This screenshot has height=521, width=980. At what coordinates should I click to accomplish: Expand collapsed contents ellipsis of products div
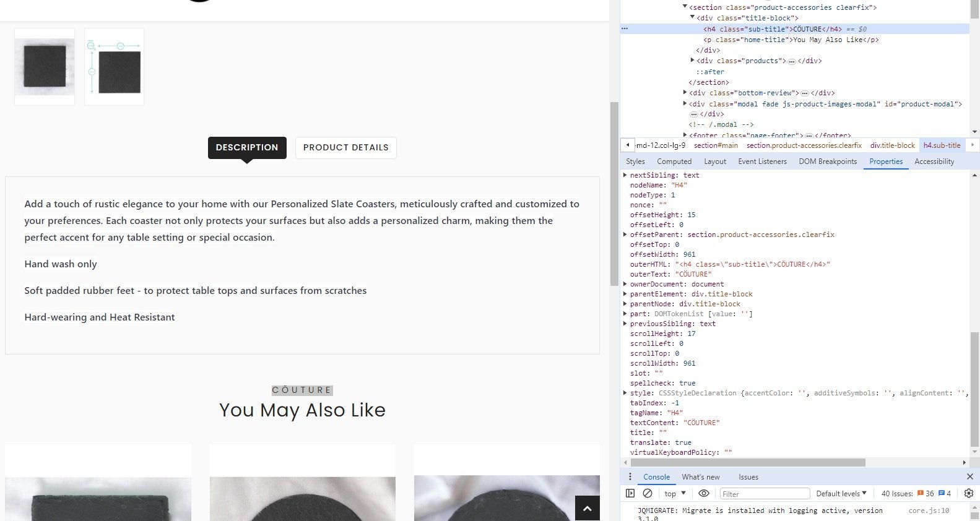(x=792, y=61)
